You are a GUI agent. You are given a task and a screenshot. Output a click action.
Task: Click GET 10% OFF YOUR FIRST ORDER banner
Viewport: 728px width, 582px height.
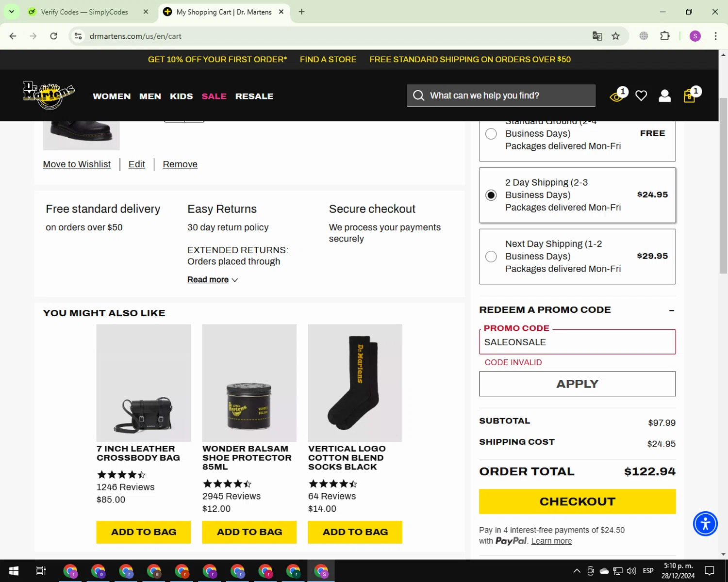pos(217,59)
